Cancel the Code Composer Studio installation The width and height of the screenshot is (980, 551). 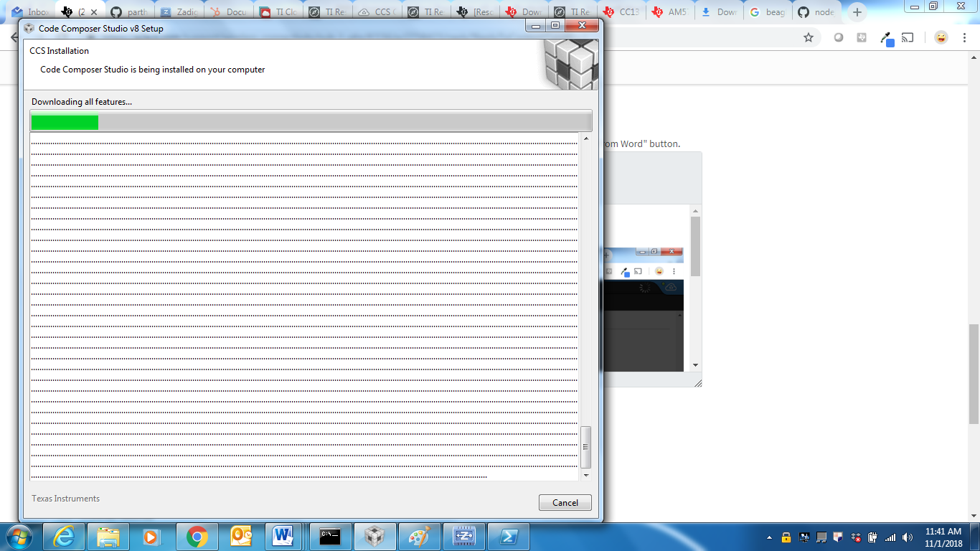coord(565,502)
